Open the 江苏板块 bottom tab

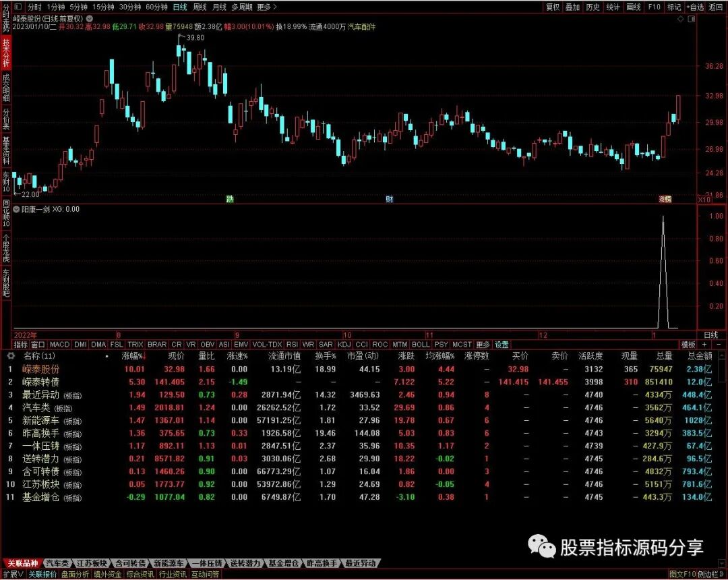tap(92, 563)
